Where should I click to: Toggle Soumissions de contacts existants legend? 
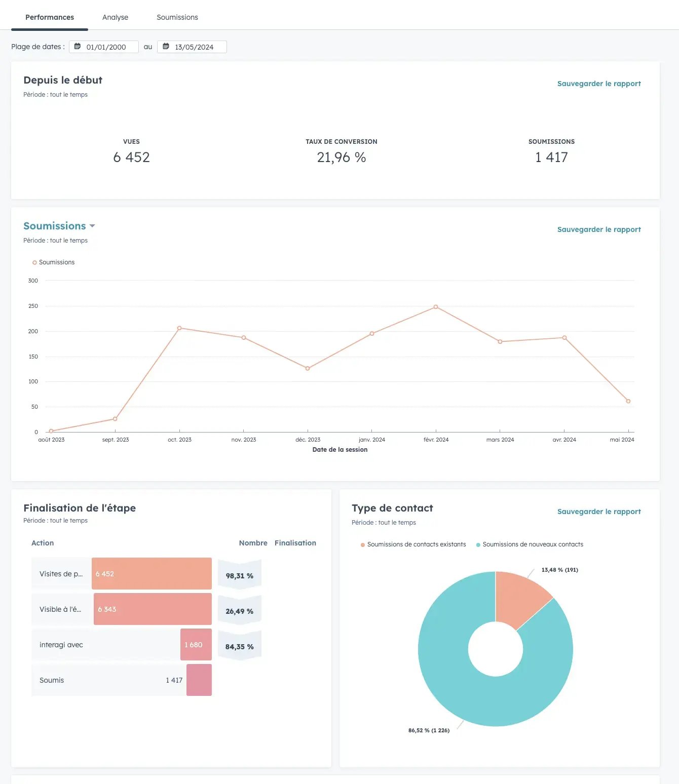(413, 544)
